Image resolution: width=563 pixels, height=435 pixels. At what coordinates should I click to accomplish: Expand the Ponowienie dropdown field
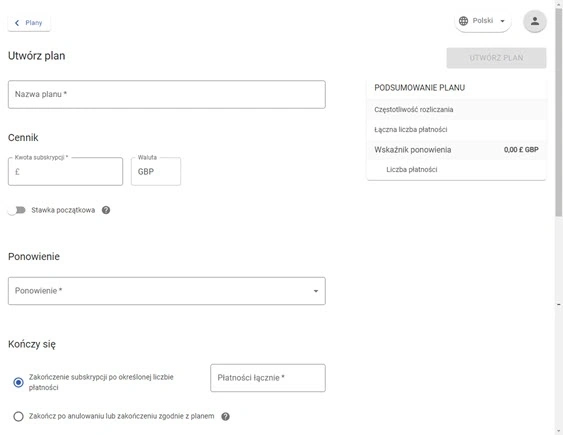pyautogui.click(x=167, y=291)
